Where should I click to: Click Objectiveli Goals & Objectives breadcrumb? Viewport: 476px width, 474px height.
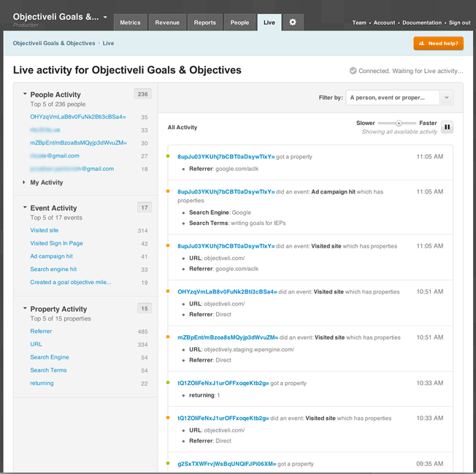(54, 43)
